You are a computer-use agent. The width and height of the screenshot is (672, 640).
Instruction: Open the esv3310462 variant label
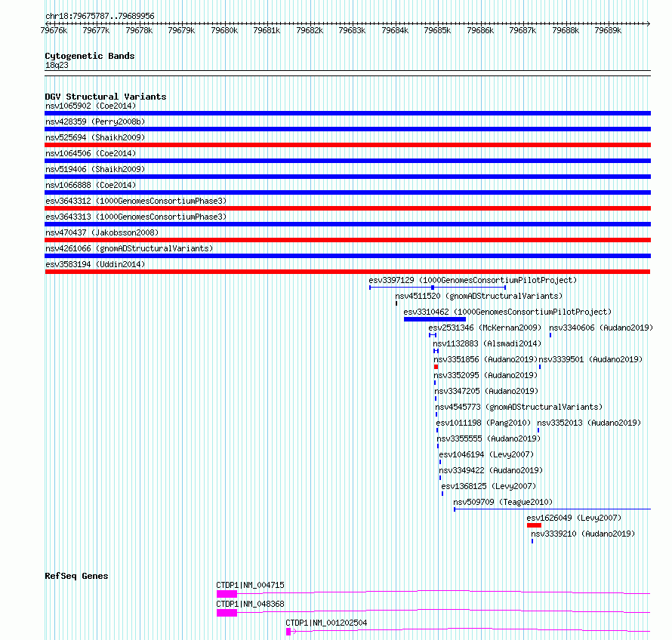(x=507, y=312)
